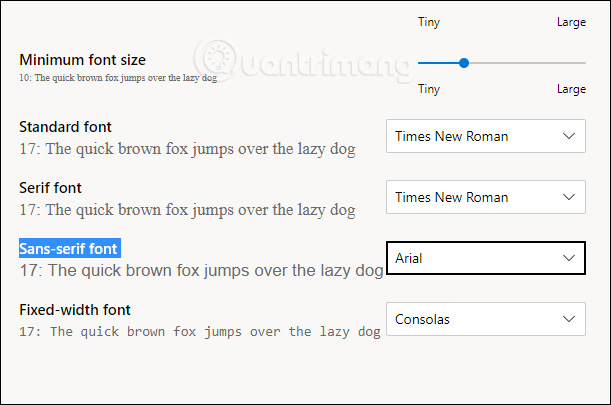
Task: Open the Sans-serif font Arial dropdown
Action: coord(485,258)
